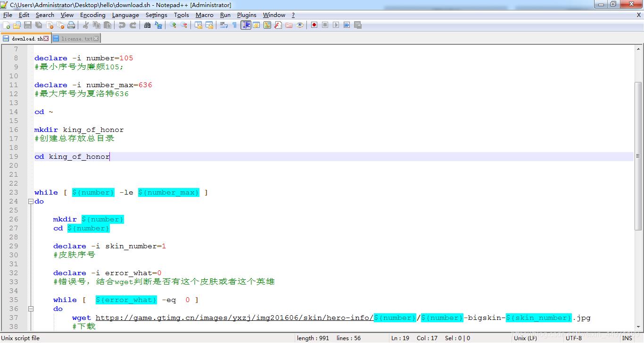Start macro recording with the red record icon
Screen dimensions: 644x343
pyautogui.click(x=314, y=25)
